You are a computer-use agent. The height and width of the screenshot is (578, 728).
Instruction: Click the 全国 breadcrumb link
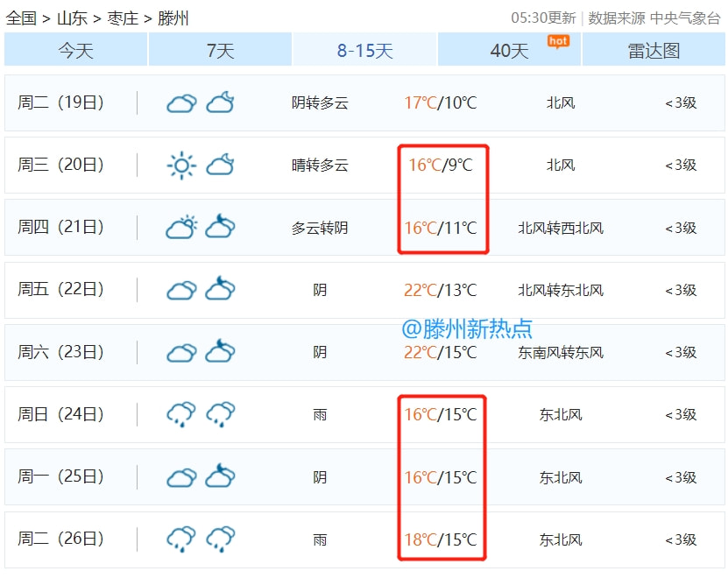[21, 18]
